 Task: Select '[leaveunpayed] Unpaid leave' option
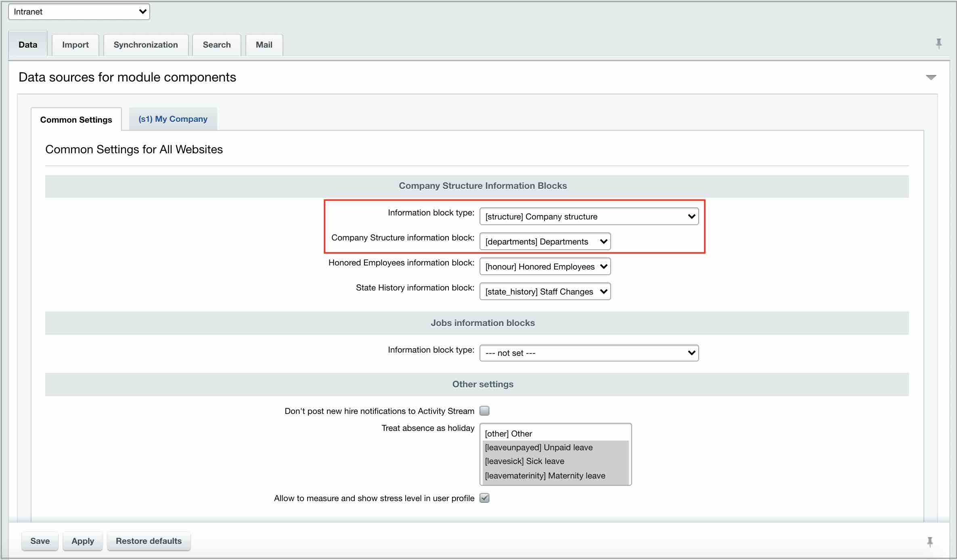point(555,447)
